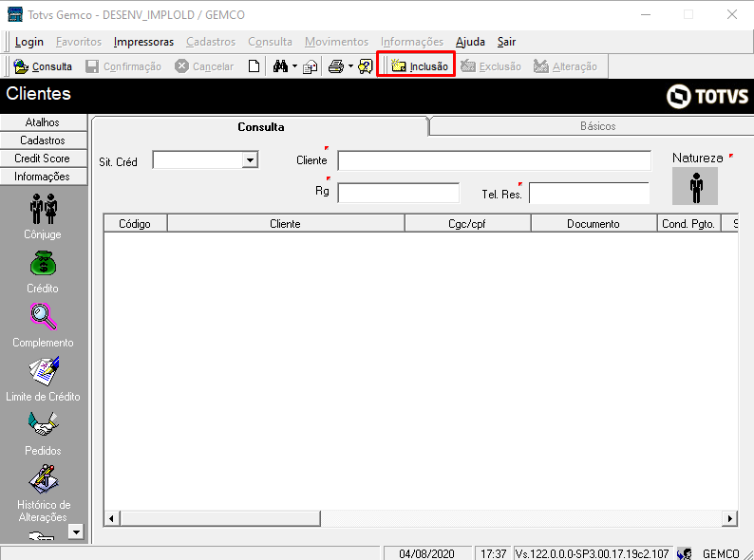Expand the Sit. Créd dropdown
The width and height of the screenshot is (754, 560).
(250, 160)
